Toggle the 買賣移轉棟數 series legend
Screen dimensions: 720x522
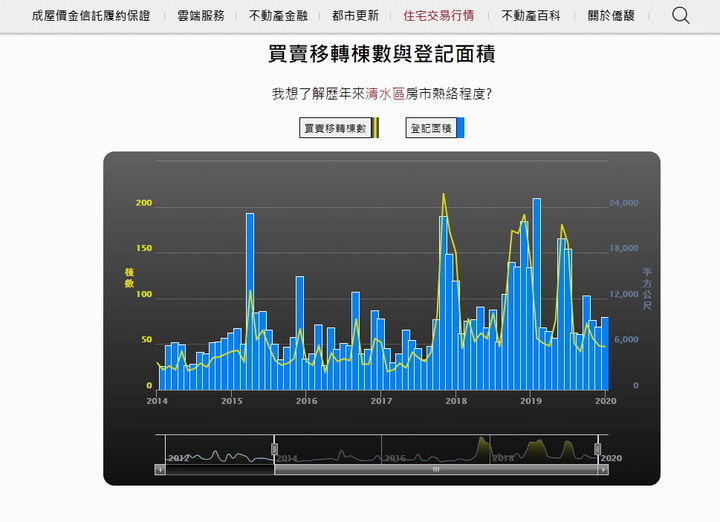[x=339, y=128]
